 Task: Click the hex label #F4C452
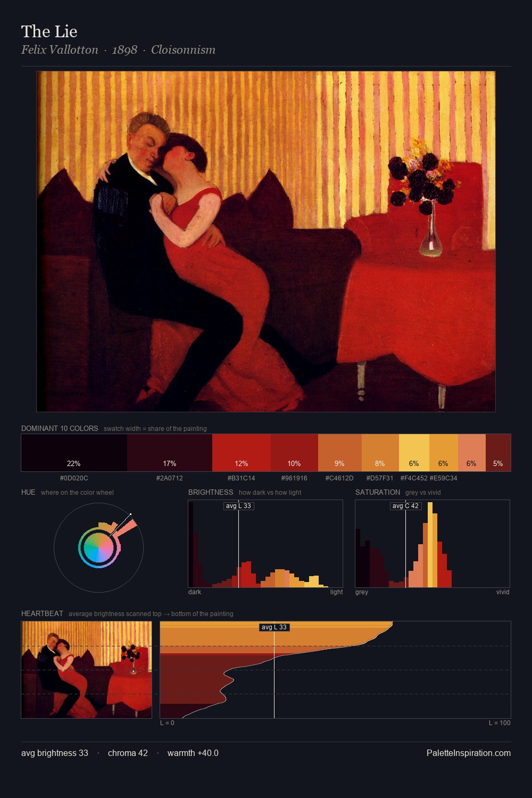tap(414, 478)
